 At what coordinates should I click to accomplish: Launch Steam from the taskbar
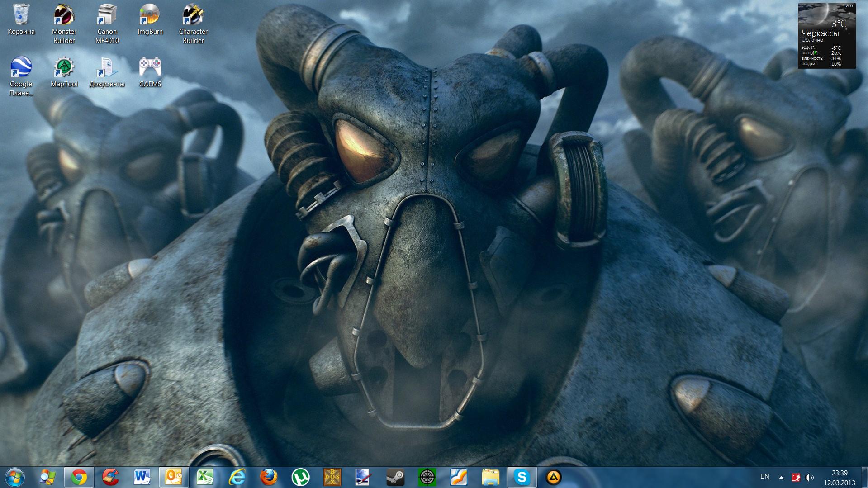click(395, 477)
